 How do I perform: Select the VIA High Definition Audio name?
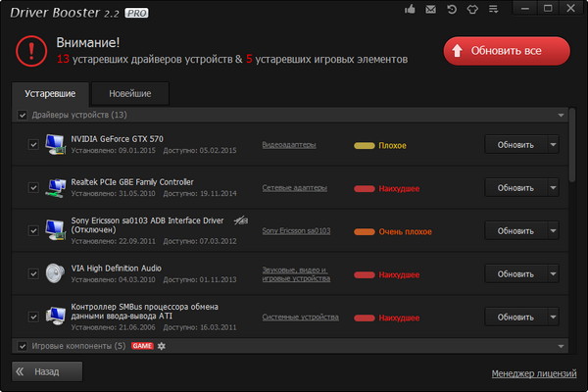click(117, 269)
